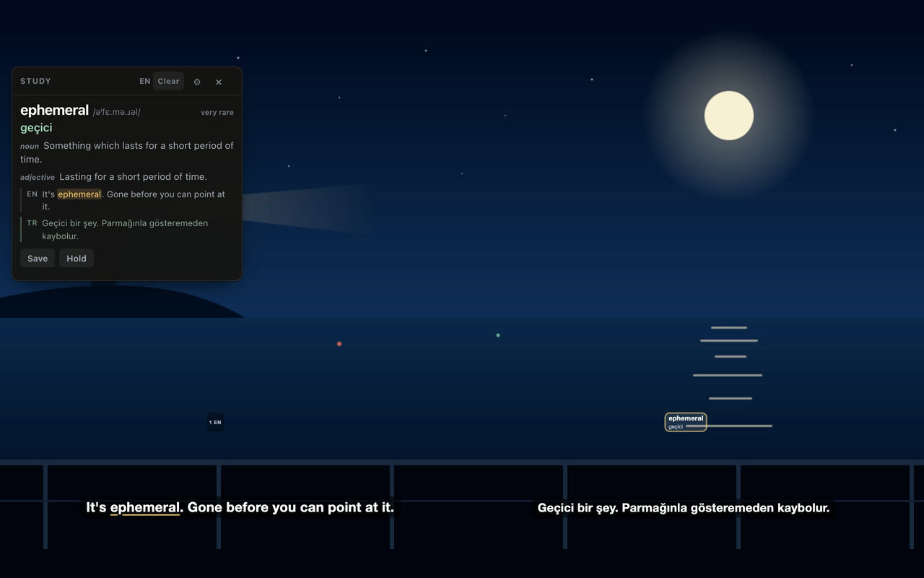
Task: Clear the current study entries
Action: click(168, 81)
